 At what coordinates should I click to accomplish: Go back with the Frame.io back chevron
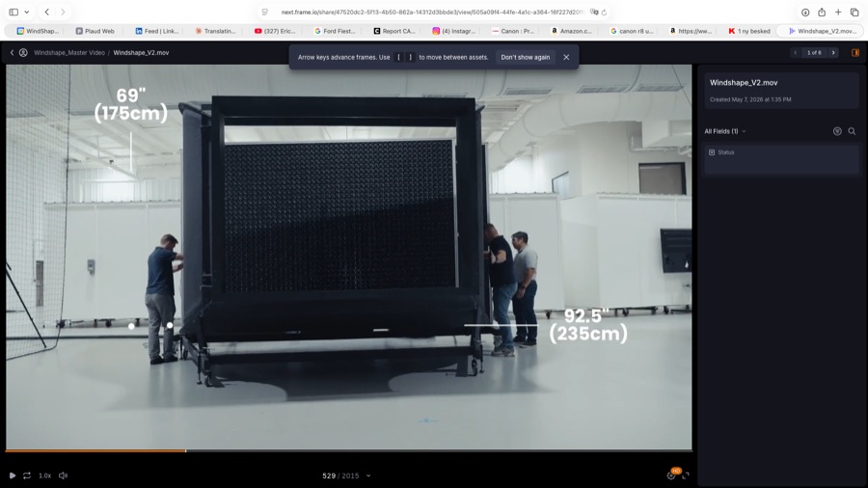[x=12, y=53]
